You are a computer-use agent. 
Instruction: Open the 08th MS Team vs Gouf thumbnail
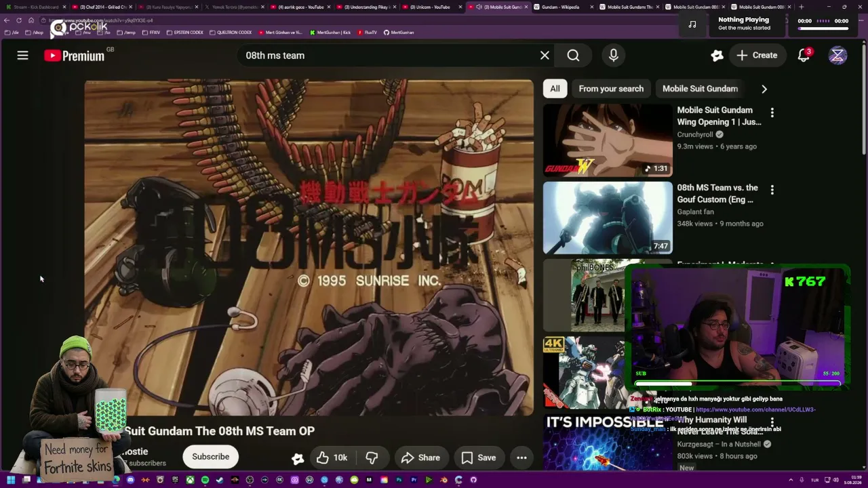(608, 218)
